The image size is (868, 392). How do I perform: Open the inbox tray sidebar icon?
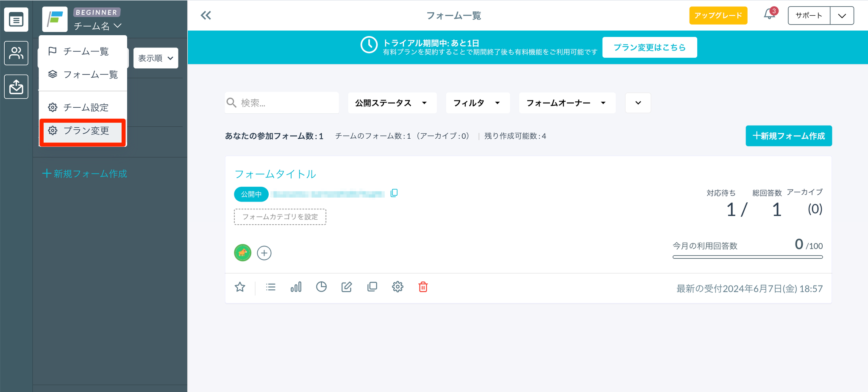[x=16, y=87]
